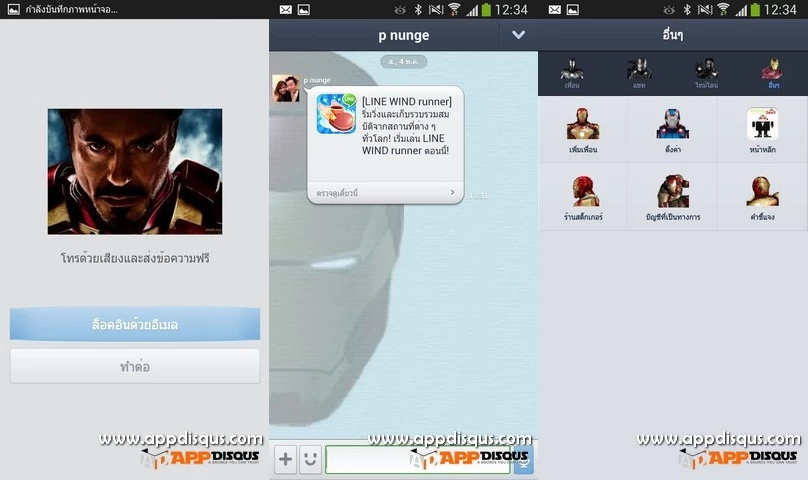Tap the ทำต่อ continue button
808x480 pixels.
135,367
